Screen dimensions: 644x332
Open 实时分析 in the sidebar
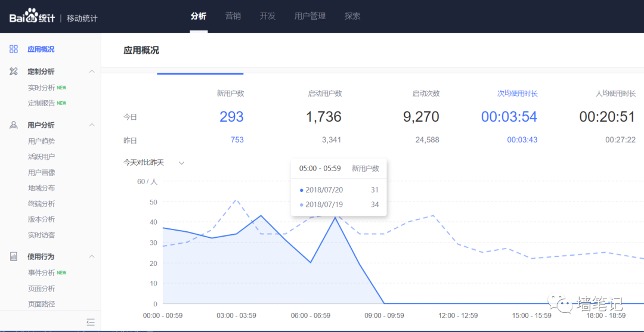click(41, 88)
